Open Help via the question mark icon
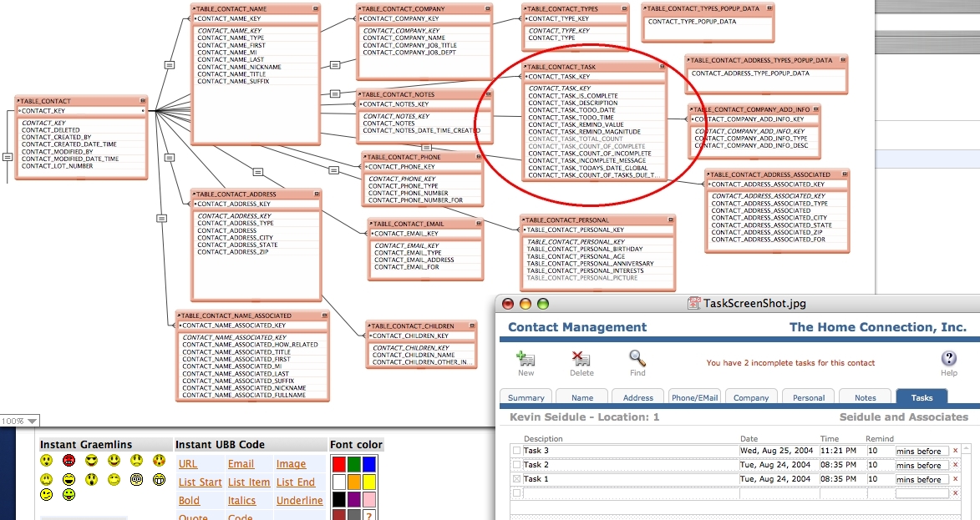Screen dimensions: 980x520 [x=949, y=358]
